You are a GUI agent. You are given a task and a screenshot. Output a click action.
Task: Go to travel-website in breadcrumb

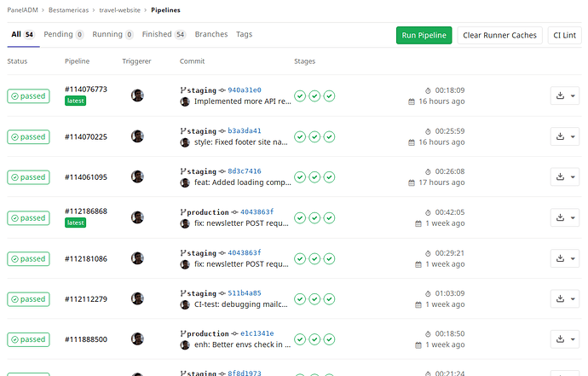pos(119,10)
